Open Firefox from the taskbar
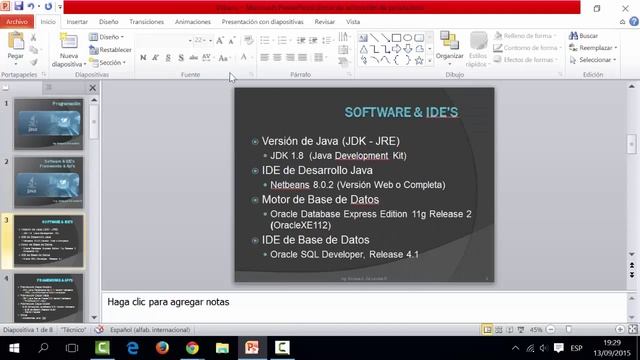640x360 pixels. [x=162, y=348]
